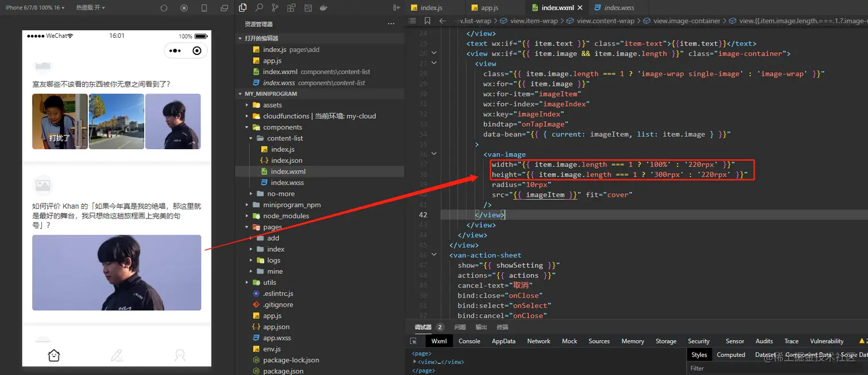The image size is (868, 375).
Task: Tap the 打扰了 thumbnail image in simulator
Action: (60, 122)
